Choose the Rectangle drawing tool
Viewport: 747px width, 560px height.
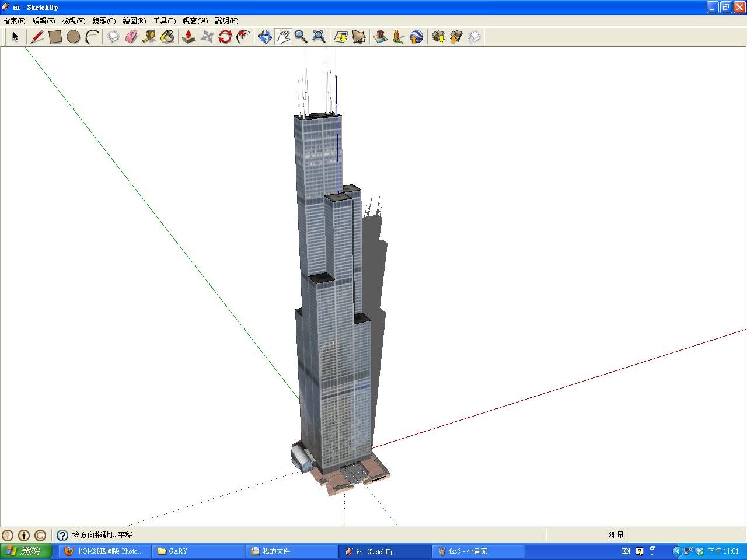click(55, 37)
